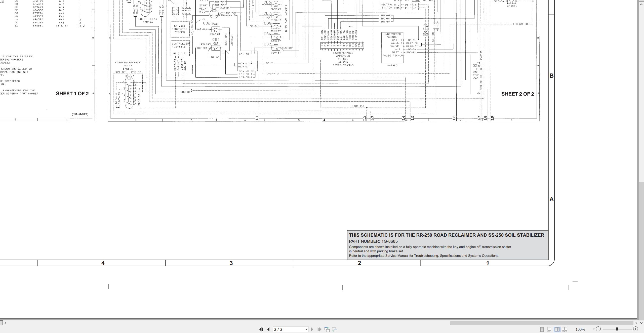Click the CB3 breaker label
The height and width of the screenshot is (333, 644).
click(267, 44)
